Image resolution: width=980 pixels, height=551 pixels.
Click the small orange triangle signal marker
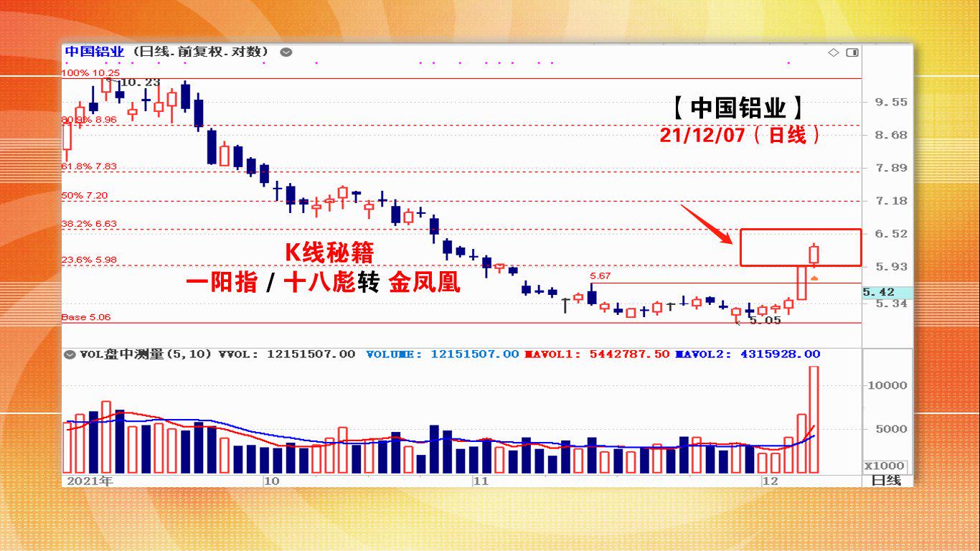[814, 278]
